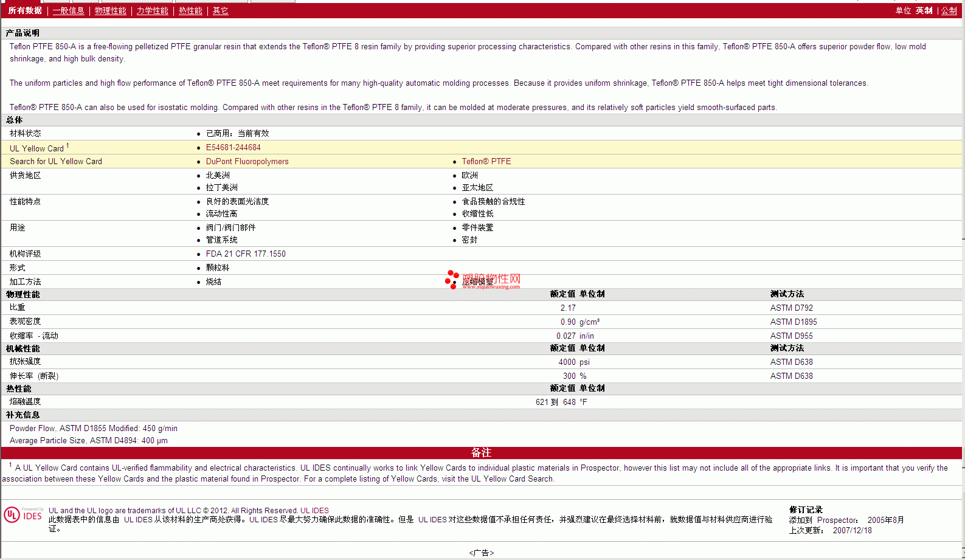The height and width of the screenshot is (560, 965).
Task: Open UL Yellow Card E54681-244684 link
Action: pyautogui.click(x=233, y=147)
